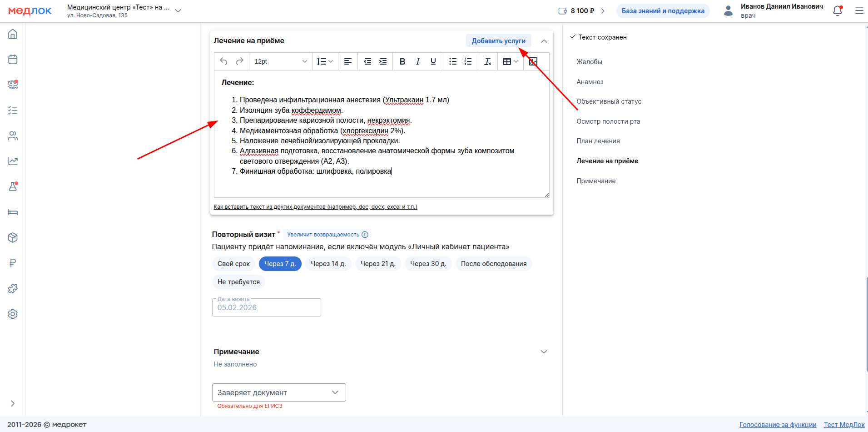
Task: Open the calendar in the sidebar
Action: click(x=13, y=60)
